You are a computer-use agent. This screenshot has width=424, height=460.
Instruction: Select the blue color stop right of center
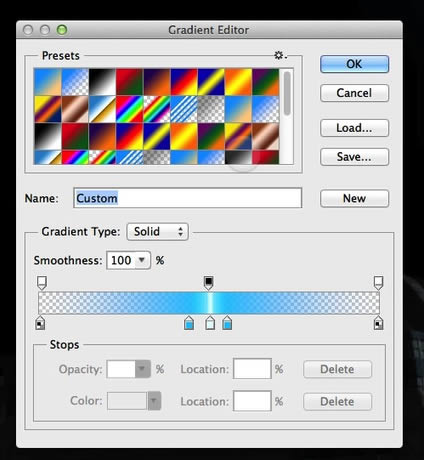227,323
